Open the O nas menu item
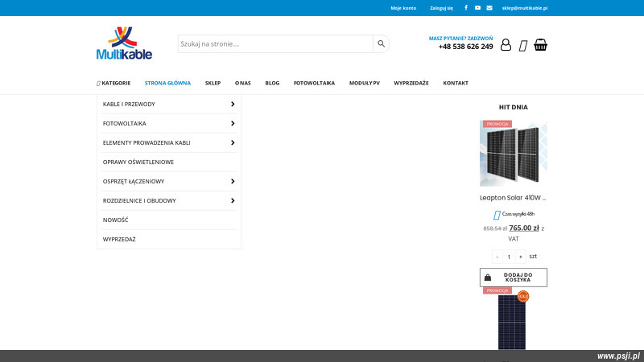Viewport: 644px width, 362px height. (x=243, y=83)
